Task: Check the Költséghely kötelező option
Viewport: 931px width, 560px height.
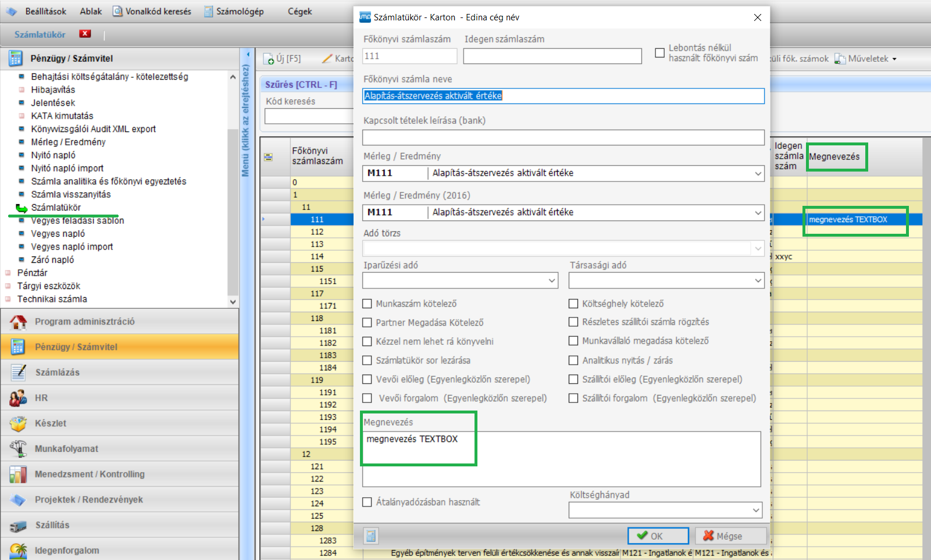Action: 573,304
